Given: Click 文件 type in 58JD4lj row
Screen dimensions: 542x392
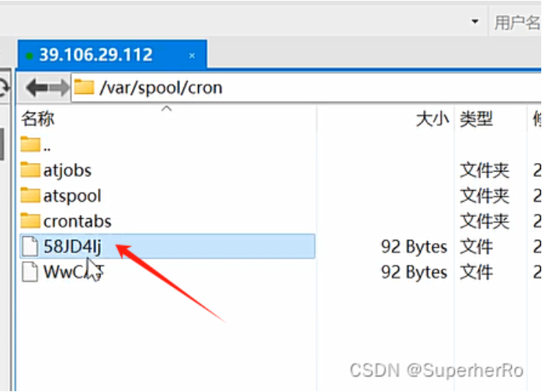Looking at the screenshot, I should tap(476, 247).
